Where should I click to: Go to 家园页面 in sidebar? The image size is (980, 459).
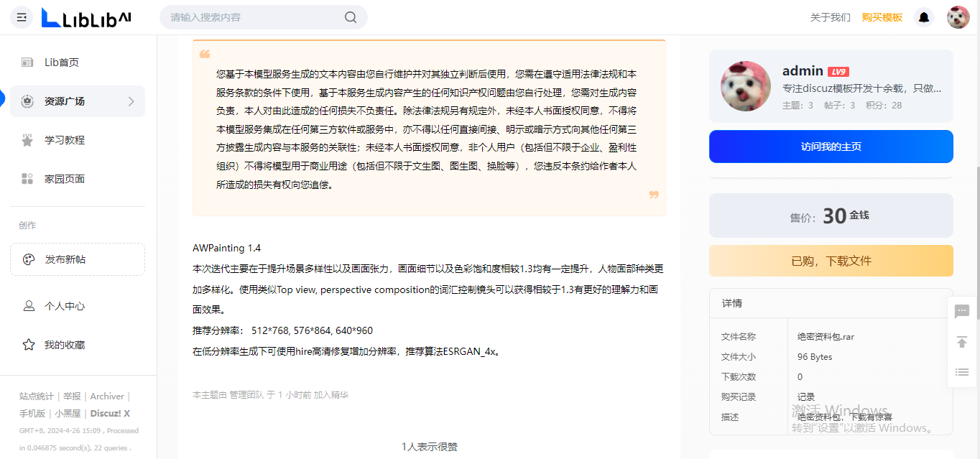(x=64, y=179)
